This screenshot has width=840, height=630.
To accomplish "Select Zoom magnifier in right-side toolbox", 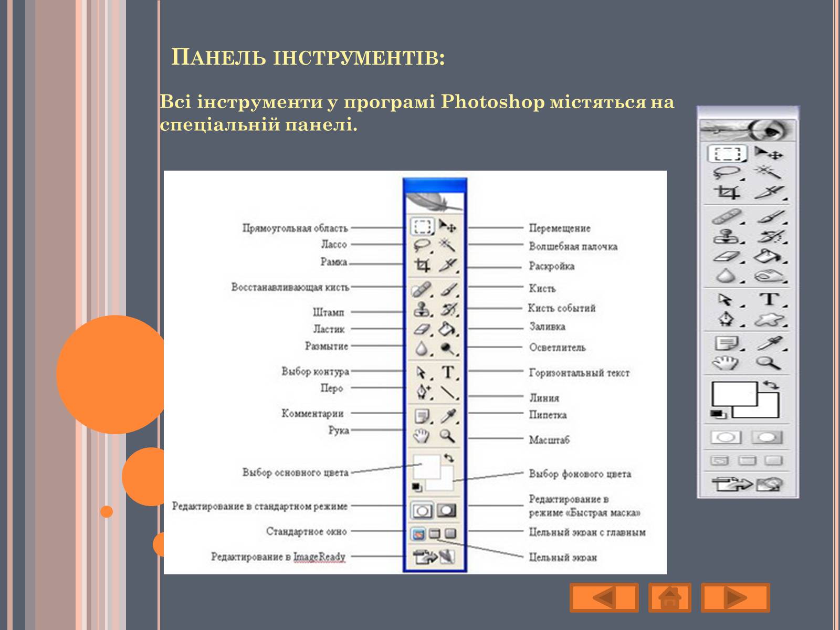I will pos(768,362).
